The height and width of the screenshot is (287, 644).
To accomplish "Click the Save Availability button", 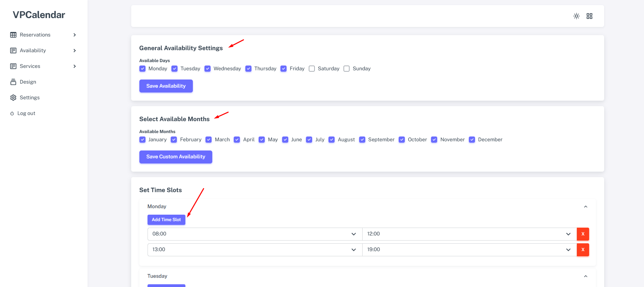I will 166,86.
